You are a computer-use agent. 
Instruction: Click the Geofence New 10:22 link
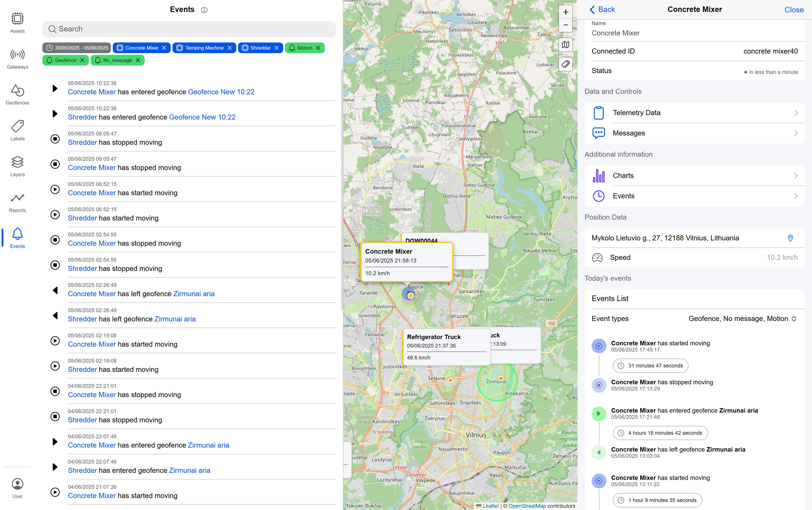tap(221, 92)
